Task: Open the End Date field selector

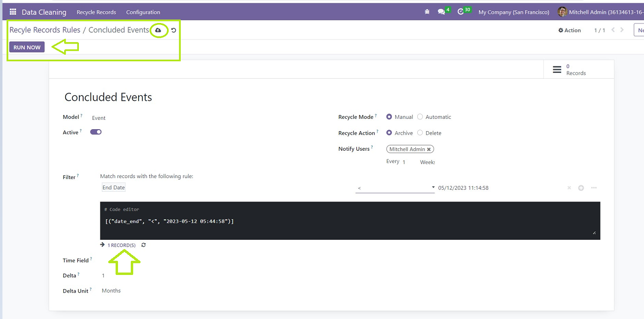Action: click(x=114, y=188)
